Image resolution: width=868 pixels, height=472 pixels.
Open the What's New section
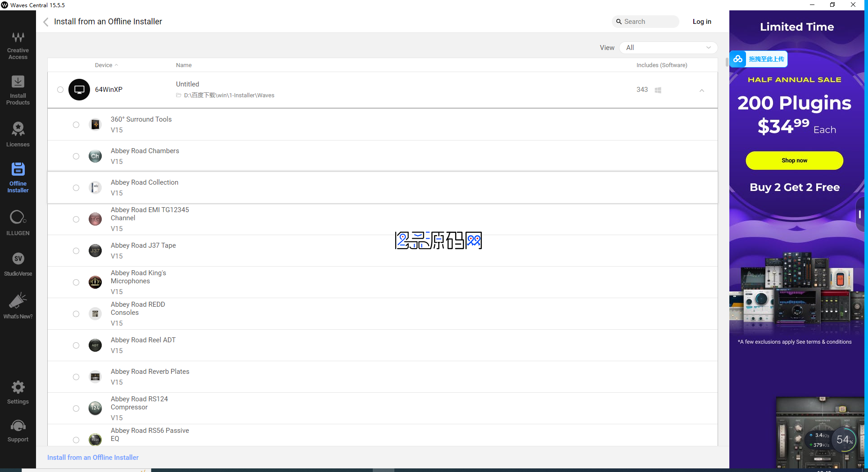(x=18, y=306)
